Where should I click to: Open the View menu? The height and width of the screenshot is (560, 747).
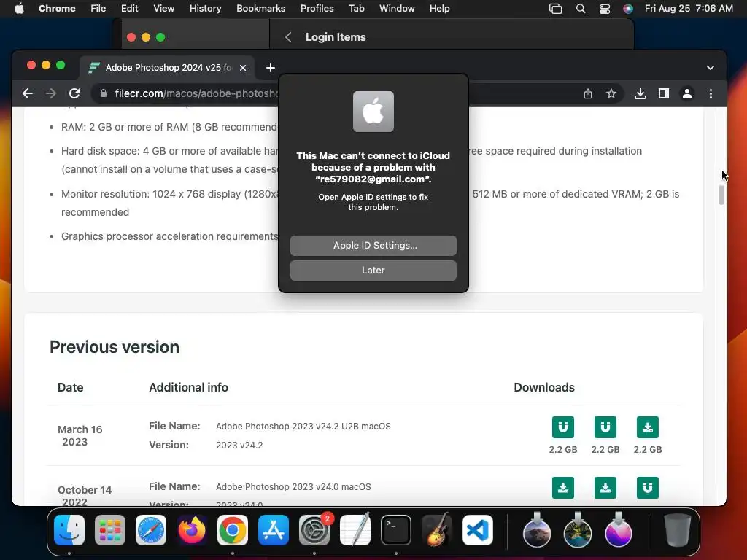click(x=163, y=8)
